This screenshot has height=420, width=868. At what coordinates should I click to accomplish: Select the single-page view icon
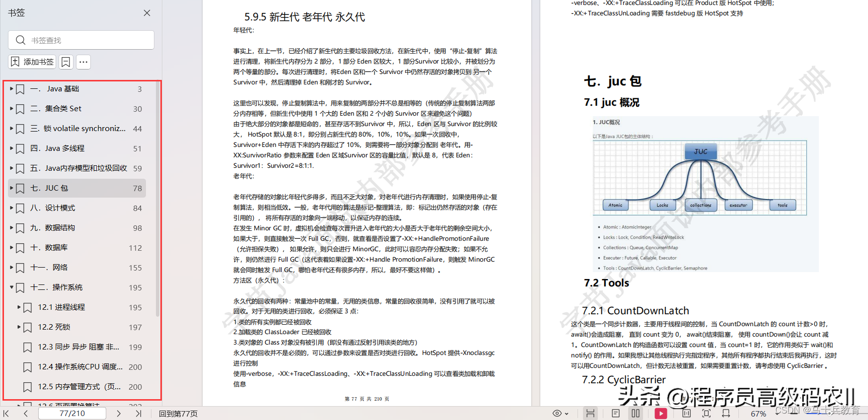(x=616, y=414)
